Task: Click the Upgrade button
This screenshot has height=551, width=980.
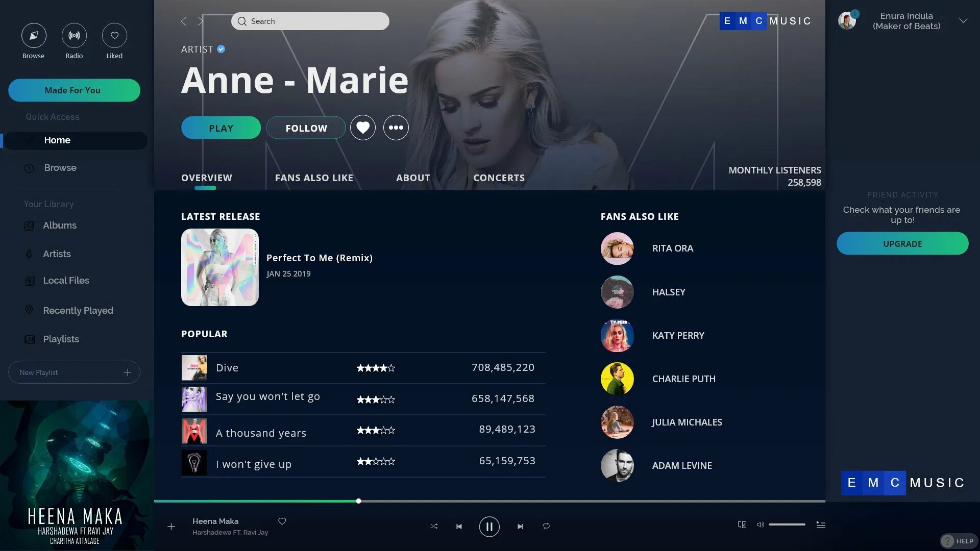Action: (x=902, y=244)
